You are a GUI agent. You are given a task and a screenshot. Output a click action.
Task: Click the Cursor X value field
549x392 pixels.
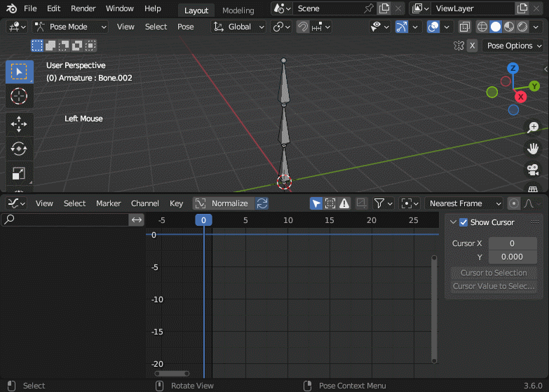(x=512, y=243)
